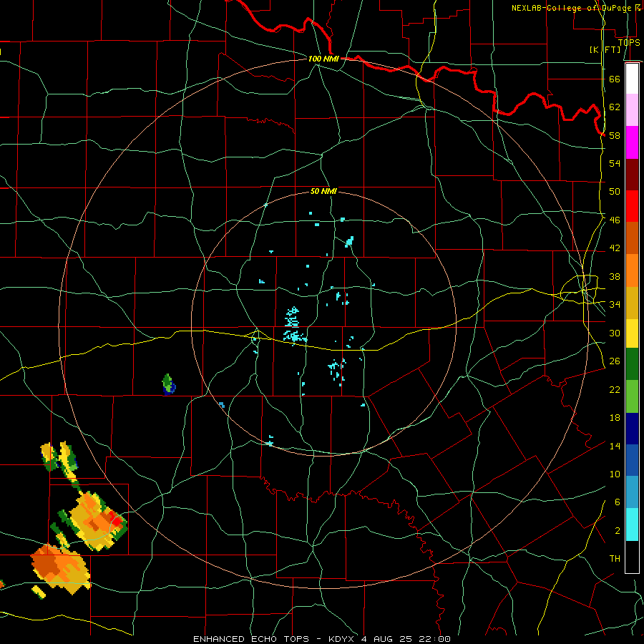Pick the cyan legend swatch near 2

[x=632, y=525]
